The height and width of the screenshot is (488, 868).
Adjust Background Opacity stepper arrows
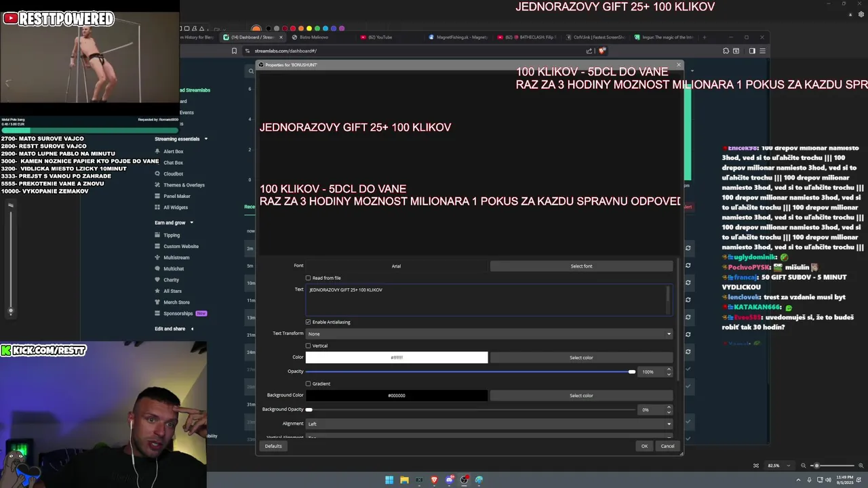(x=669, y=409)
